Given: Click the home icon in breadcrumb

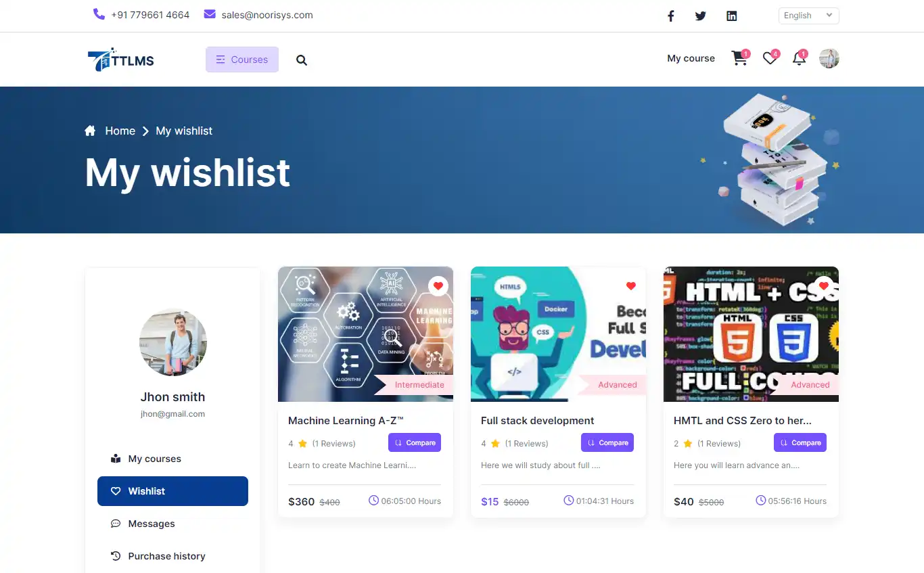Looking at the screenshot, I should click(x=90, y=131).
